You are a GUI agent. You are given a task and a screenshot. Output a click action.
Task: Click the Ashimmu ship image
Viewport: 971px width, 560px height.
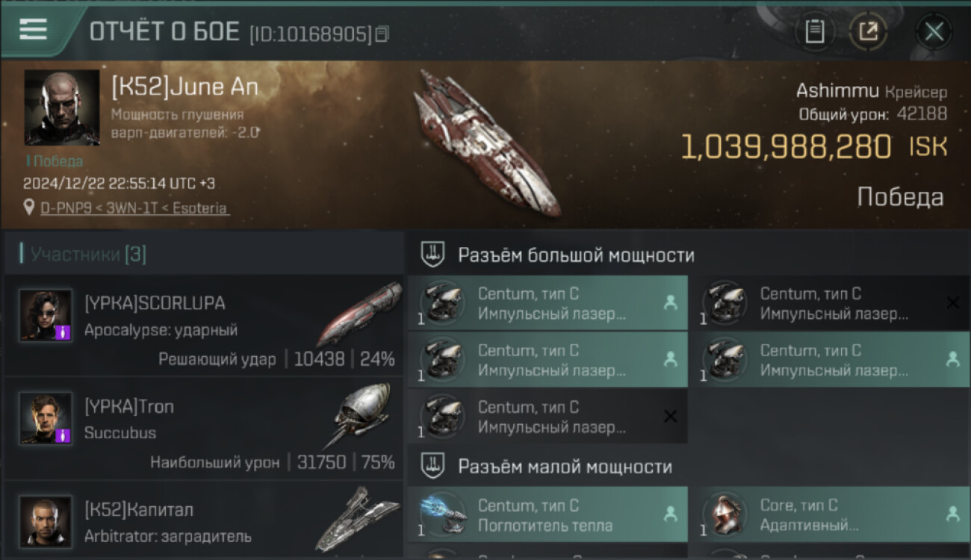point(487,143)
